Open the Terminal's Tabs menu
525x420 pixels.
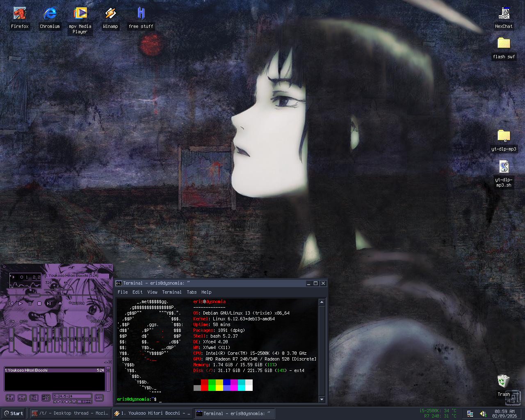192,292
